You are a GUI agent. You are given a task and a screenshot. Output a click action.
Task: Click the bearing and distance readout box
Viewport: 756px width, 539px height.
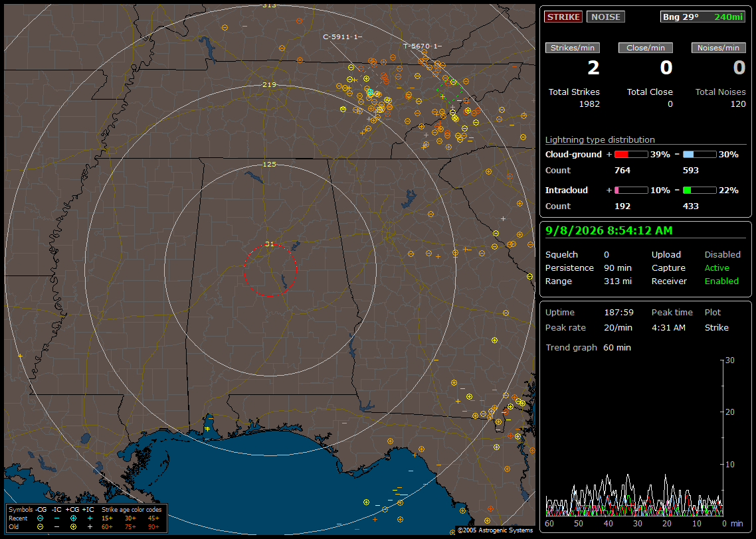pyautogui.click(x=703, y=17)
